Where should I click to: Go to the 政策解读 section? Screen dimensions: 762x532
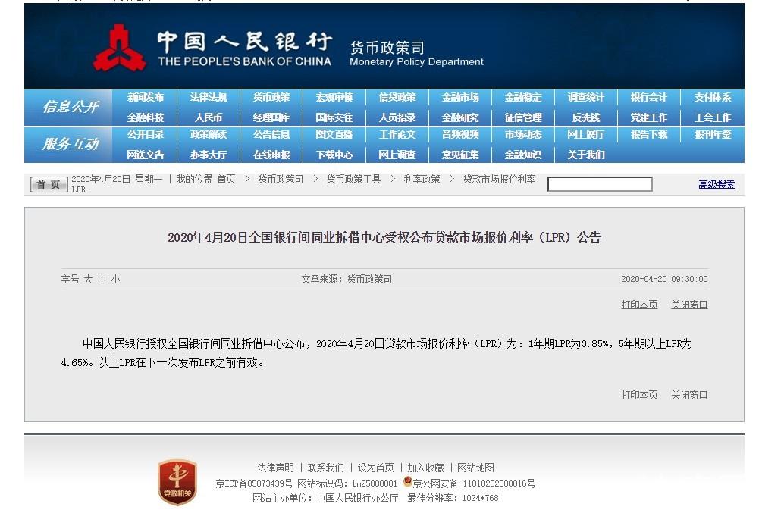[x=209, y=134]
